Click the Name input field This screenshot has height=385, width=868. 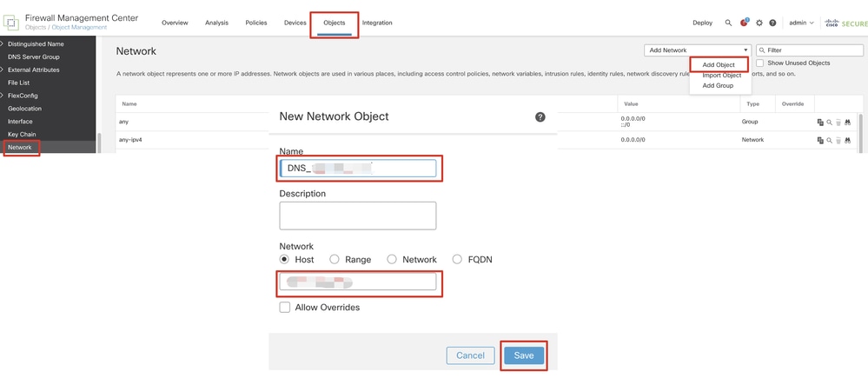point(358,169)
